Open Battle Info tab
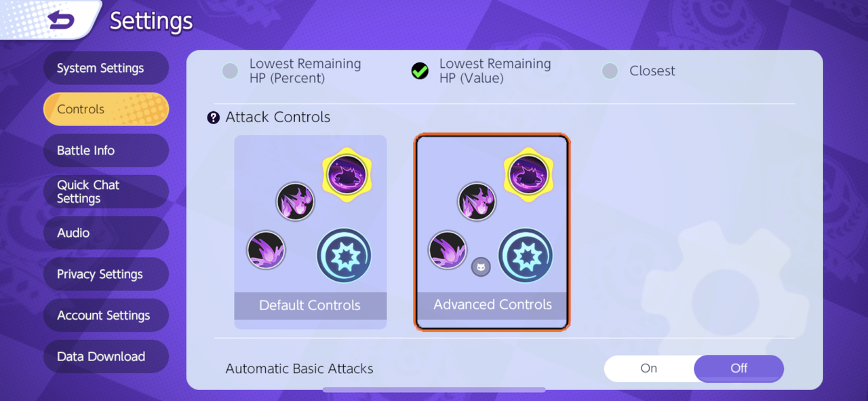The width and height of the screenshot is (868, 401). pyautogui.click(x=106, y=151)
